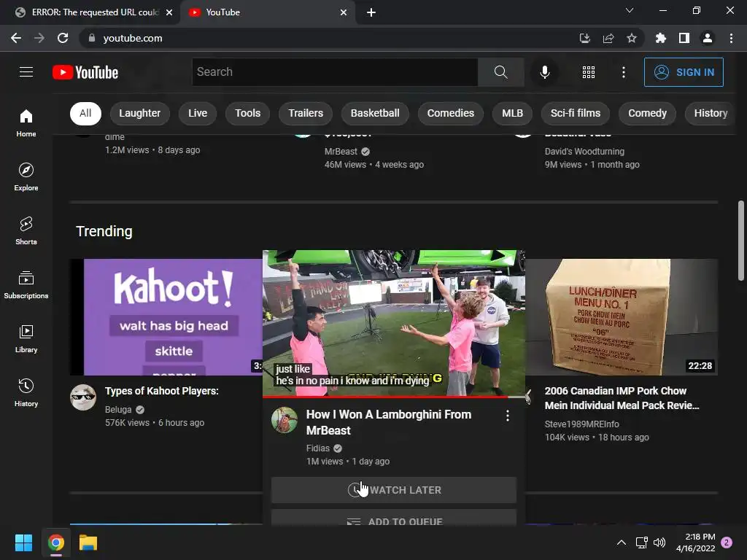The width and height of the screenshot is (747, 560).
Task: Open Shorts in the sidebar
Action: click(x=26, y=230)
